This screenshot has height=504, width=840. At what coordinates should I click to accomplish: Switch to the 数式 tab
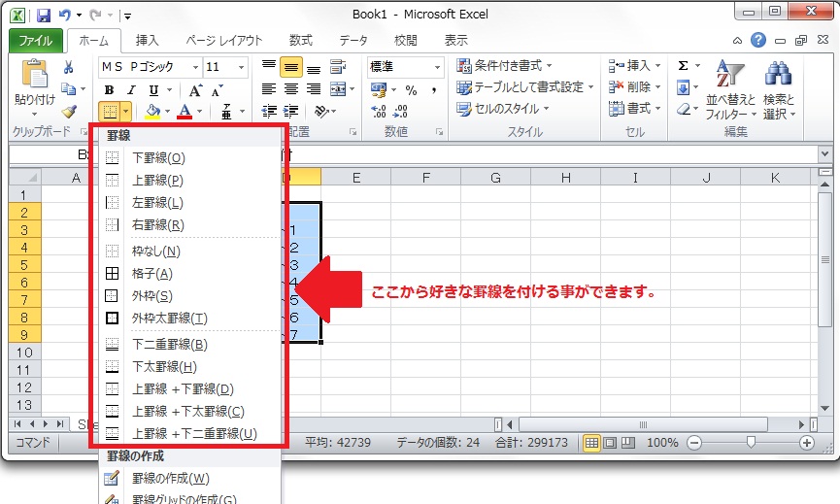point(300,41)
